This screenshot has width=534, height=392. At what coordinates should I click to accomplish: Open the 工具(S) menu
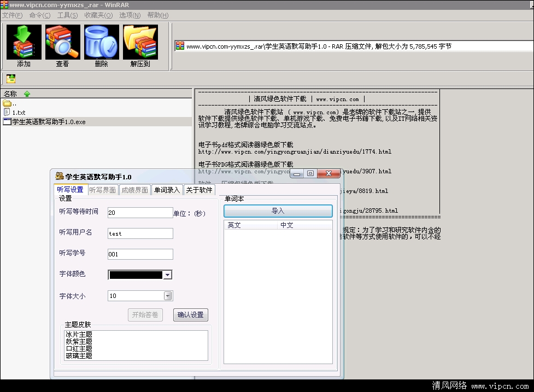coord(67,15)
